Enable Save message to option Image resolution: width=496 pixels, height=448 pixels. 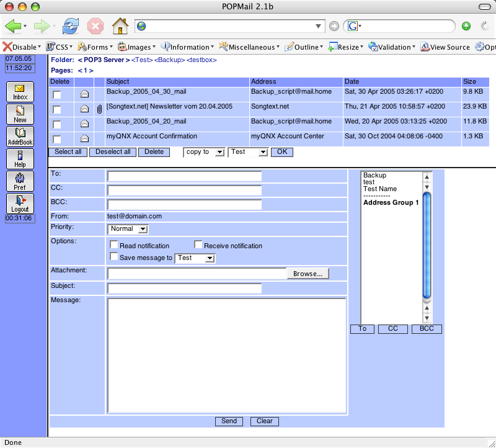pyautogui.click(x=114, y=256)
